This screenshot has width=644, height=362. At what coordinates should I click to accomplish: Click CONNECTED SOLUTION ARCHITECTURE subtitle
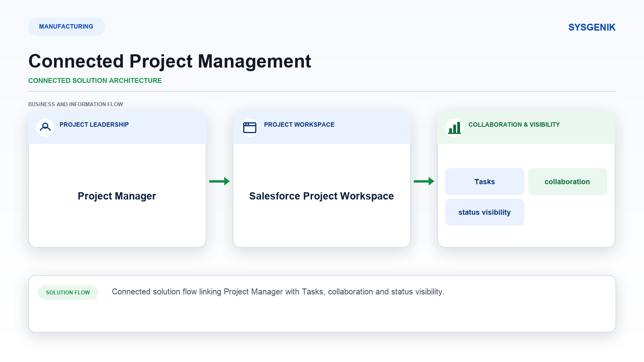pos(95,80)
